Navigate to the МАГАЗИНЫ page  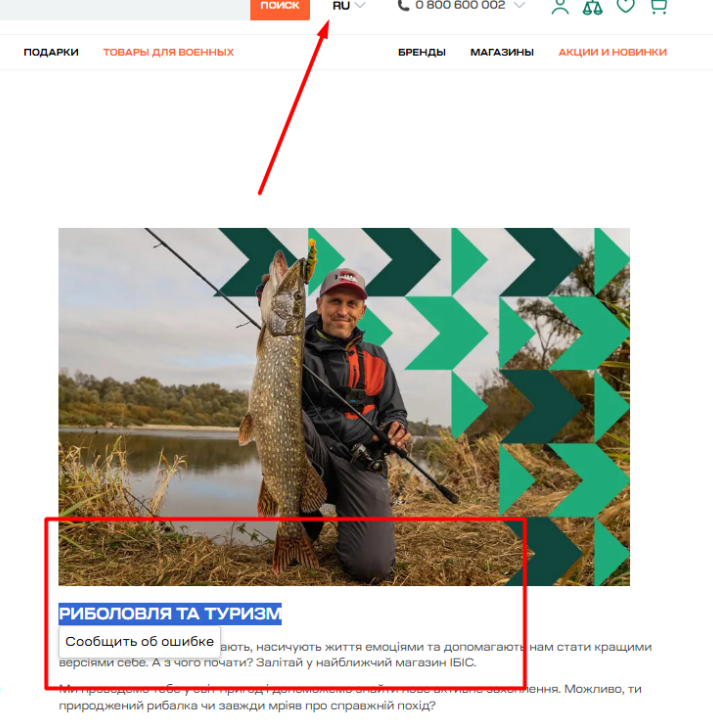tap(502, 52)
